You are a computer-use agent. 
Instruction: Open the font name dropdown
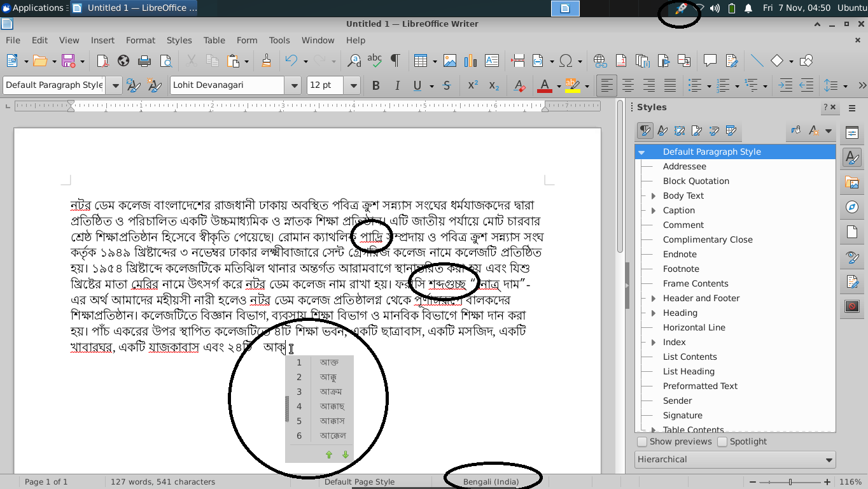(293, 85)
